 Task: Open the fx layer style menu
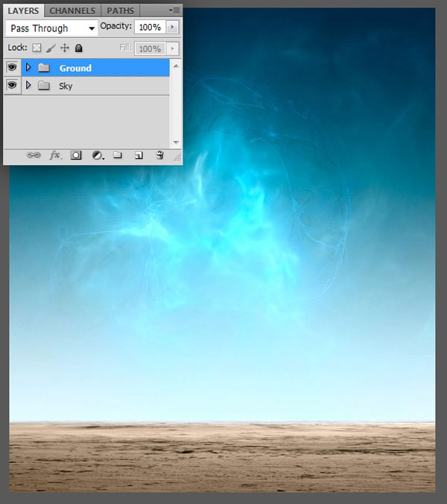tap(55, 156)
